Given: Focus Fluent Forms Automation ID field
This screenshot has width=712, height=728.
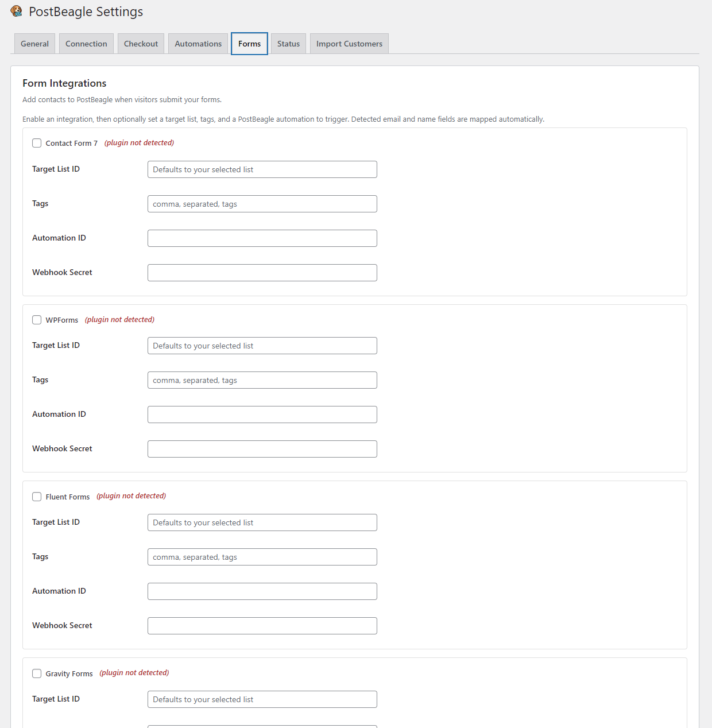Looking at the screenshot, I should click(x=262, y=591).
